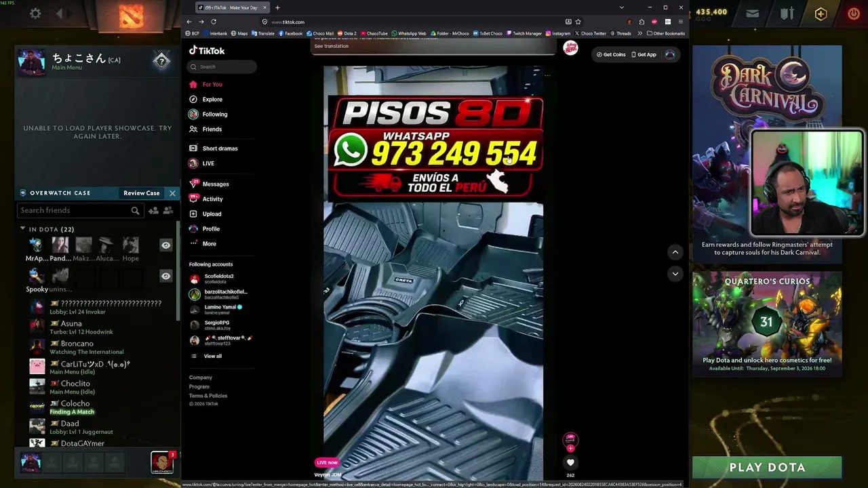Viewport: 868px width, 488px height.
Task: Bookmark this page with the star icon
Action: click(x=578, y=22)
